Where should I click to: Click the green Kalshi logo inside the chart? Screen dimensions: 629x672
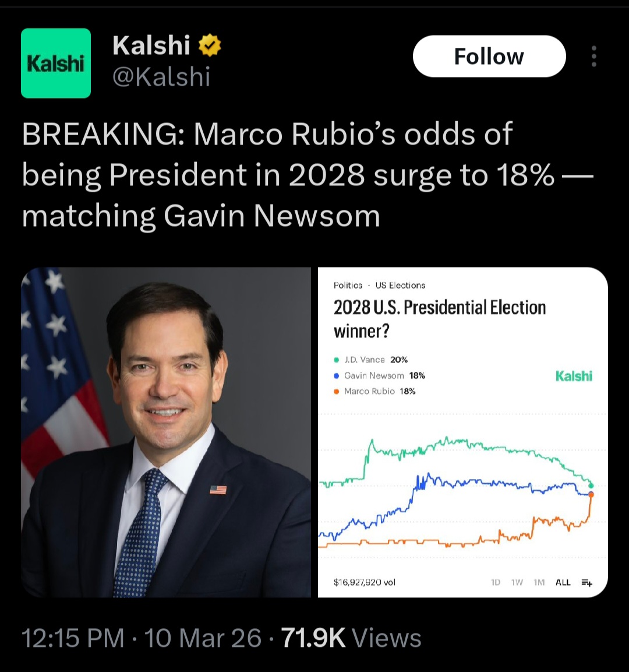(x=574, y=376)
